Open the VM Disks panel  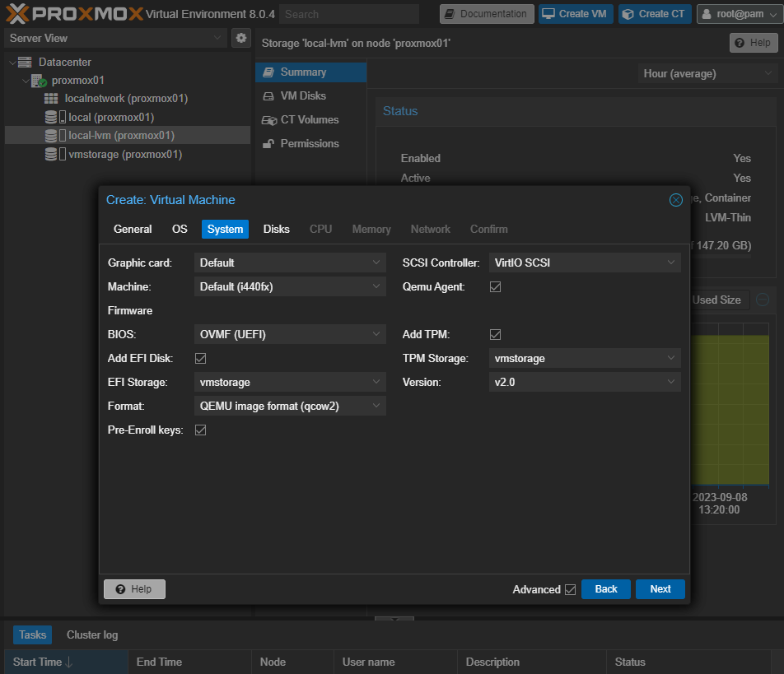(302, 95)
